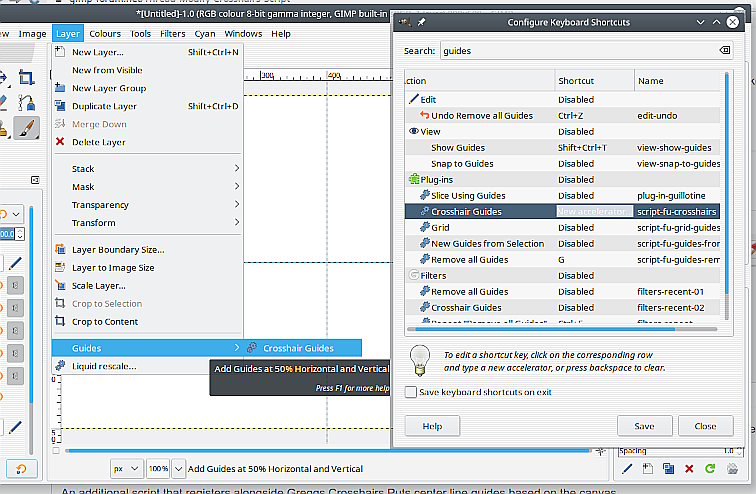Choose Crop to Content
Screen dimensions: 756x494
(147, 321)
